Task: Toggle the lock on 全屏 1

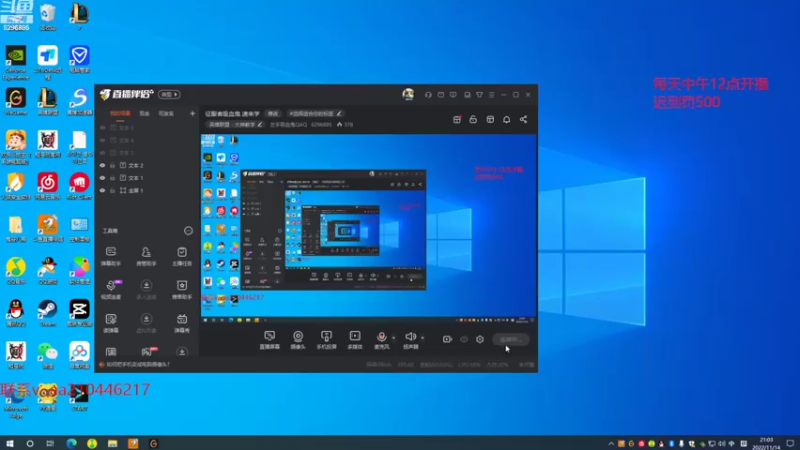Action: coord(112,190)
